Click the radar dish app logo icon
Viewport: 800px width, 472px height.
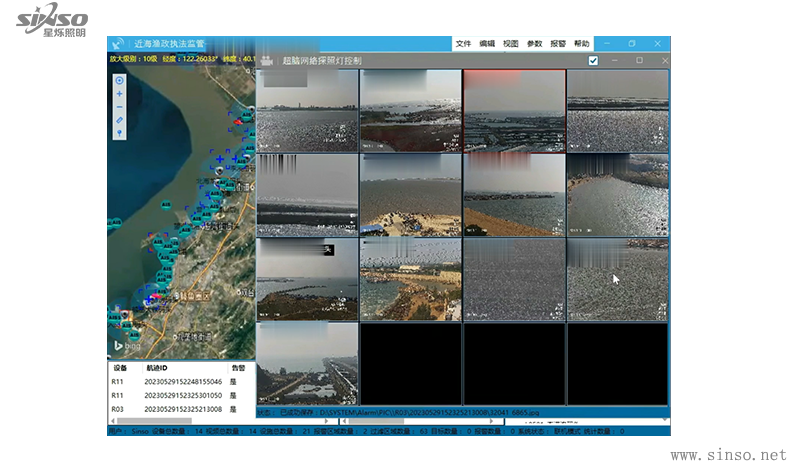[118, 44]
